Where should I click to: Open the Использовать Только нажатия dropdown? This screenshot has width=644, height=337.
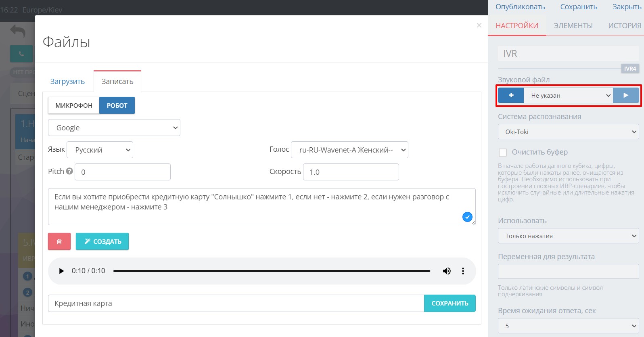pyautogui.click(x=568, y=236)
